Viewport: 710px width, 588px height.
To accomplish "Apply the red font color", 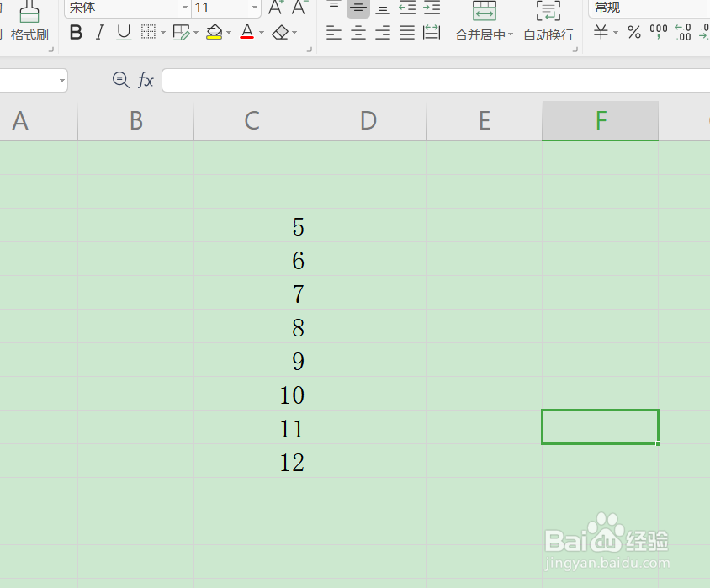I will tap(247, 32).
